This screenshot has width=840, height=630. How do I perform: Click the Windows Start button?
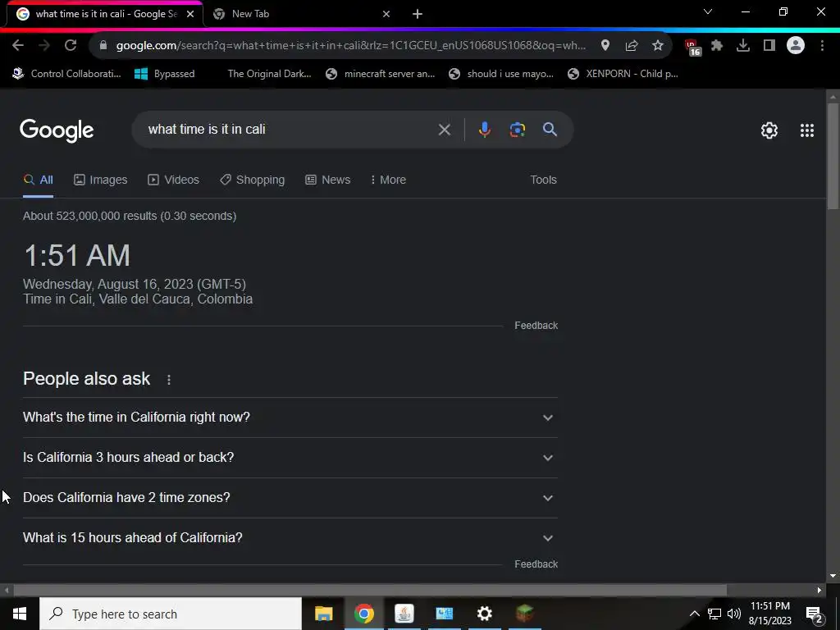click(x=20, y=614)
